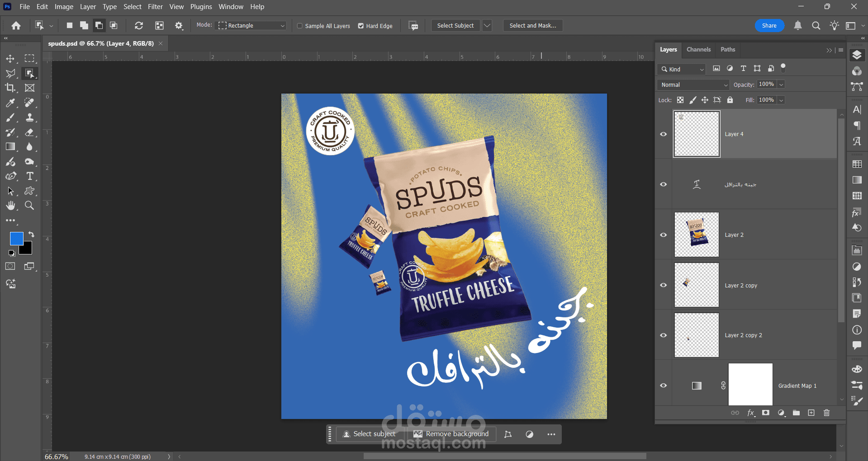Click Select subject in contextual bar
The height and width of the screenshot is (461, 868).
point(369,434)
